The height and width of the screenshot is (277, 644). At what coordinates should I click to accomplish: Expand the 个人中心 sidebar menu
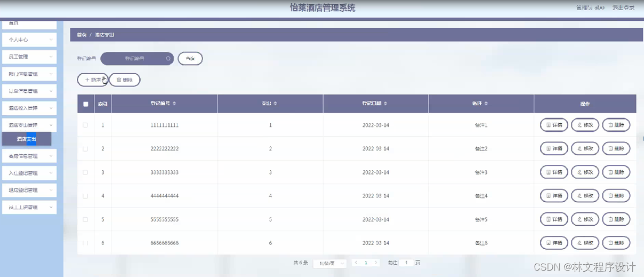pos(29,39)
